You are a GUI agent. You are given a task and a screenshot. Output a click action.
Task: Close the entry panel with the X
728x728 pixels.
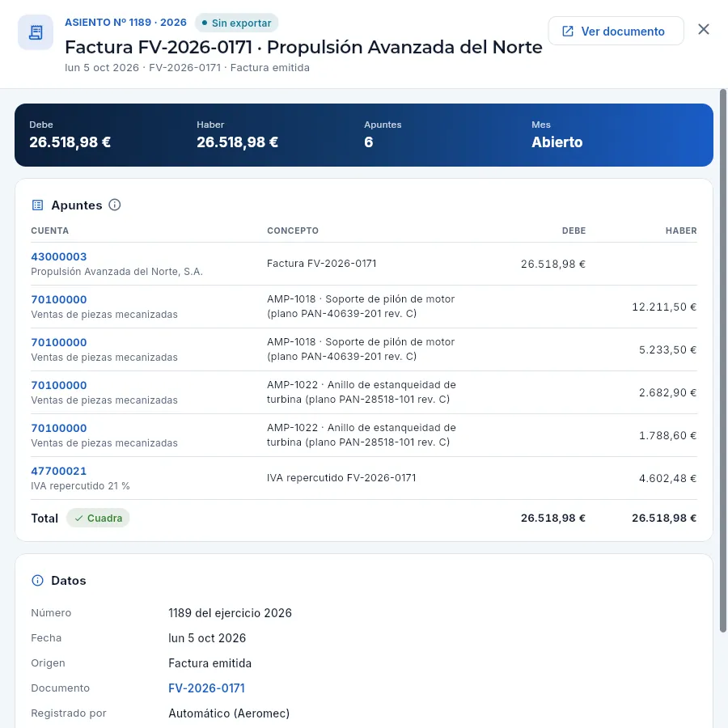point(704,29)
